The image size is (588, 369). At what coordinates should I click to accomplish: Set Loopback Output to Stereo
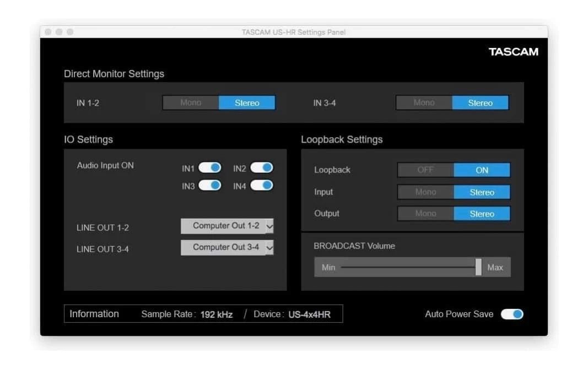[482, 214]
